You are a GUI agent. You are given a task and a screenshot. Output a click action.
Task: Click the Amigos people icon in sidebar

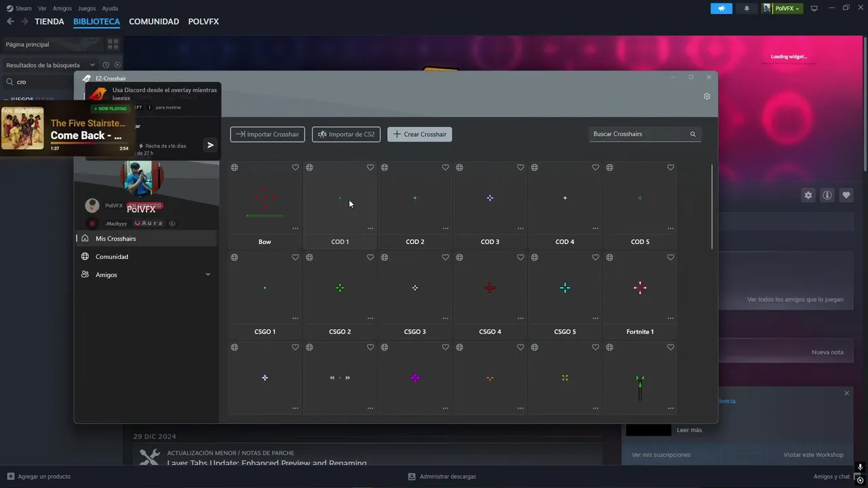point(85,274)
